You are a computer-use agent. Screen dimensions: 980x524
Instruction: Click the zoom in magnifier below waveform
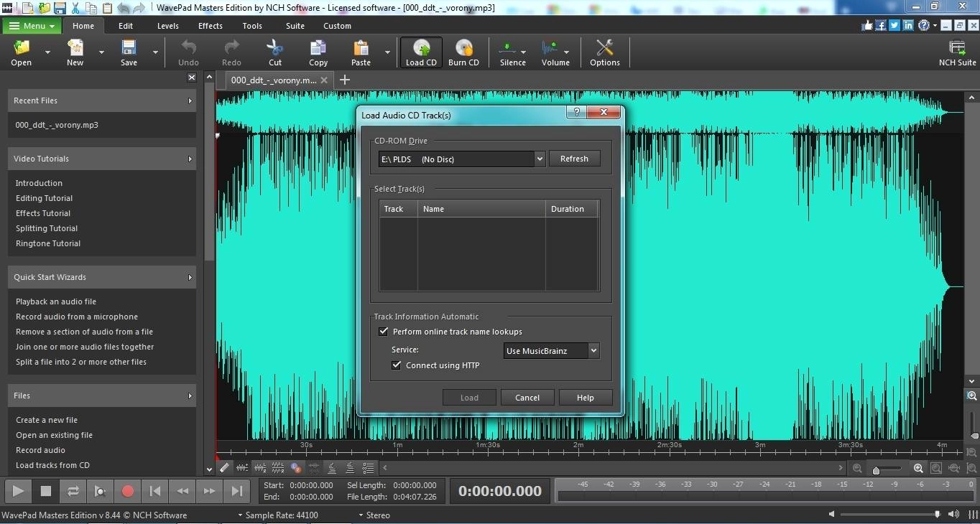click(x=918, y=468)
